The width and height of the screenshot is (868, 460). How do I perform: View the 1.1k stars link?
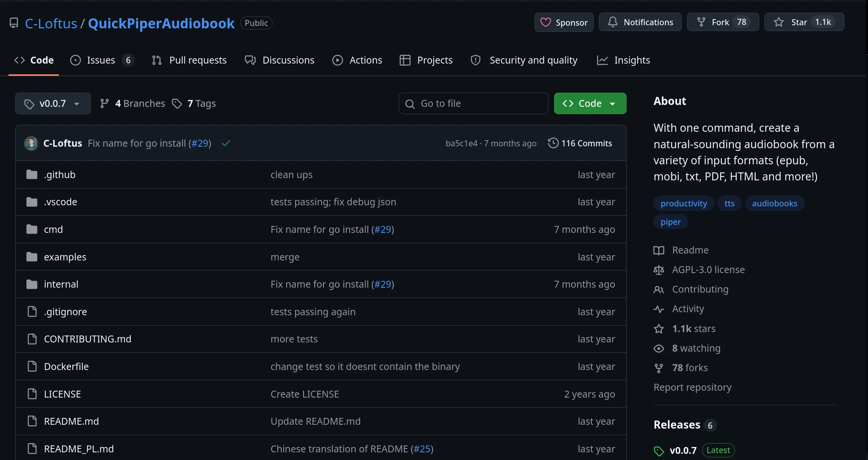tap(685, 329)
